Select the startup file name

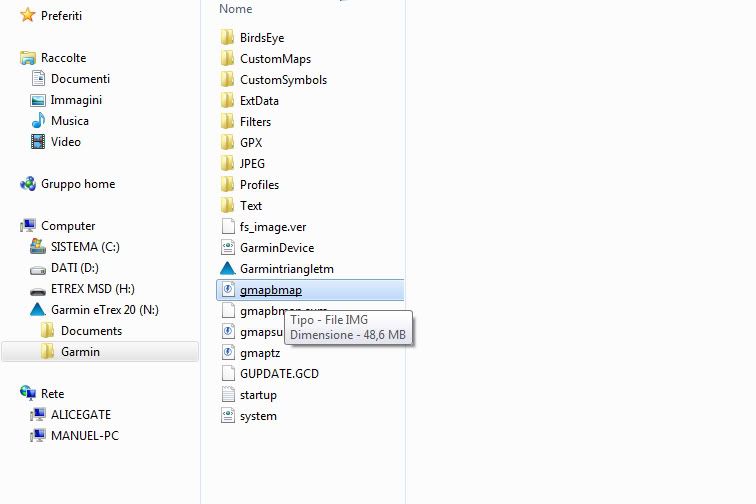coord(258,395)
